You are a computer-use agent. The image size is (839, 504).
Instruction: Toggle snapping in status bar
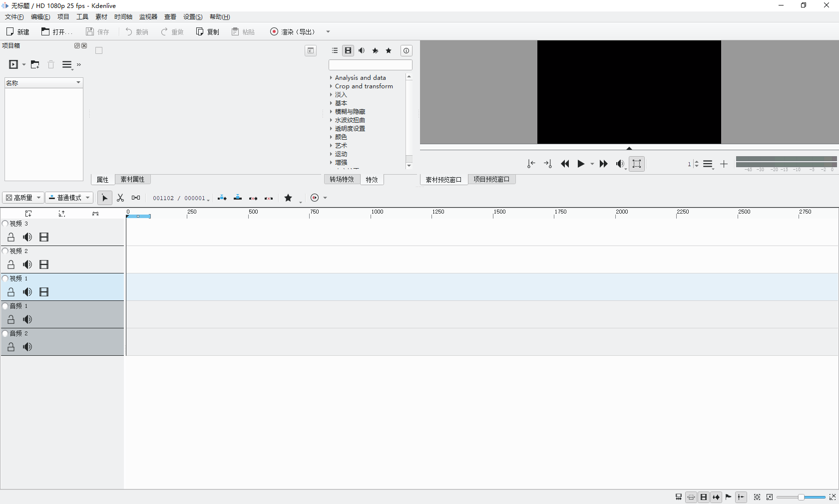[x=741, y=497]
